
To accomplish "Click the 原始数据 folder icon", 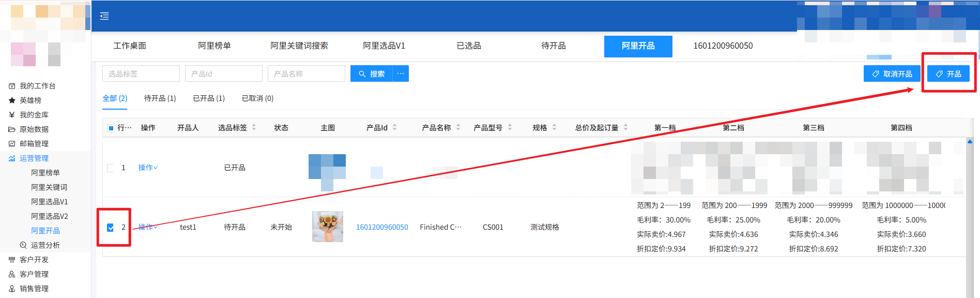I will (12, 129).
